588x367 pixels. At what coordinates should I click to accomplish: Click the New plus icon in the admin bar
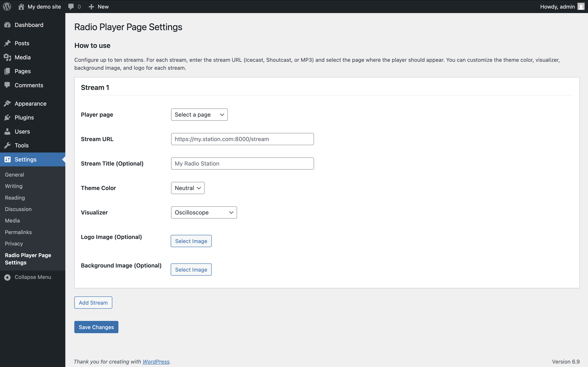91,7
